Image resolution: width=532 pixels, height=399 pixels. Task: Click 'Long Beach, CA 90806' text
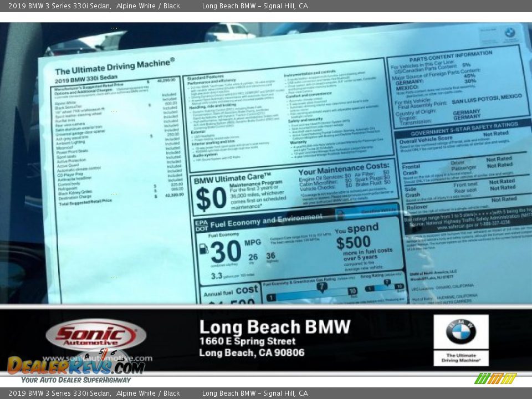click(252, 353)
